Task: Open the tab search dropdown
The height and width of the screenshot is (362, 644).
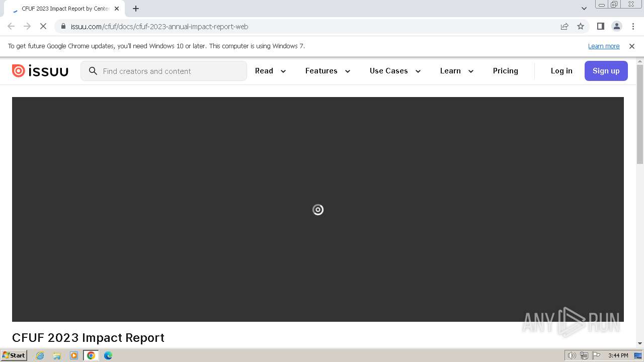Action: (x=584, y=9)
